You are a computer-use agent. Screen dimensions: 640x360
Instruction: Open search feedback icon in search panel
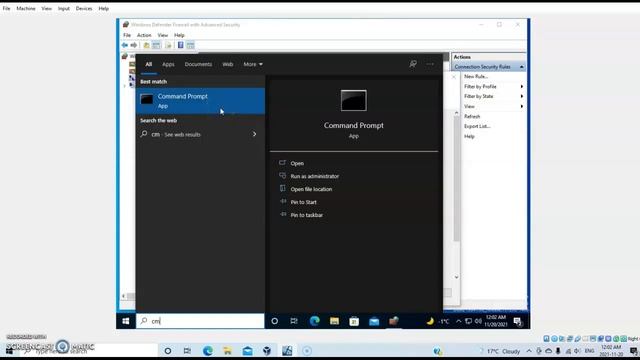coord(413,64)
